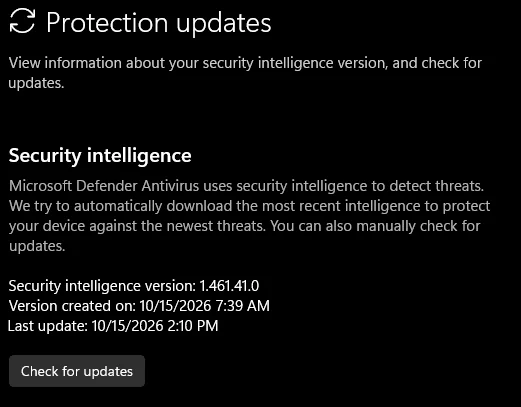Click 'check for' in the top description line

pos(452,63)
